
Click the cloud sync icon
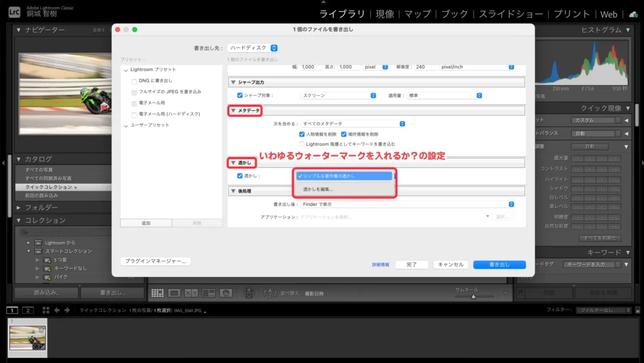[x=633, y=14]
